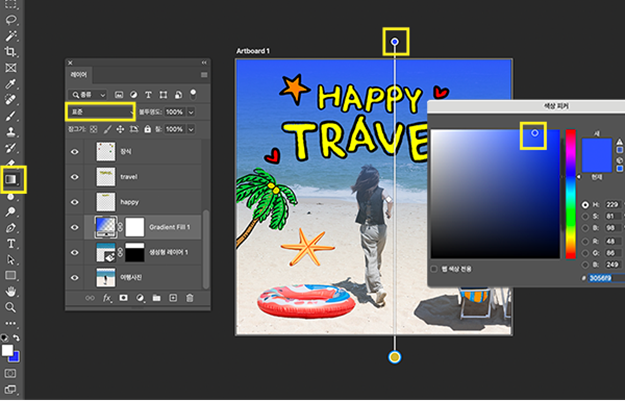
Task: Click the hex color input field
Action: pos(607,278)
